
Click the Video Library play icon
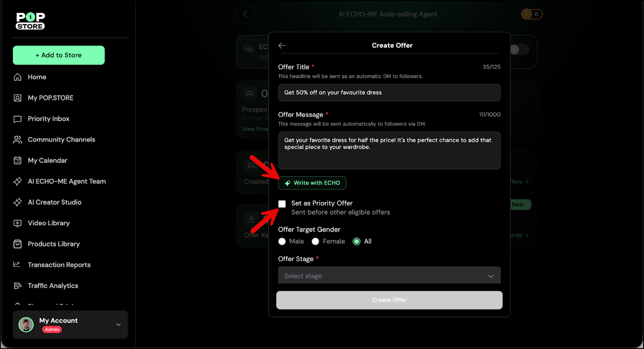tap(18, 223)
